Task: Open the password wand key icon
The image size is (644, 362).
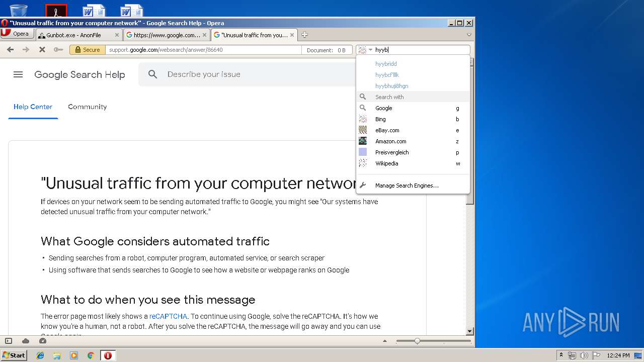Action: [58, 50]
